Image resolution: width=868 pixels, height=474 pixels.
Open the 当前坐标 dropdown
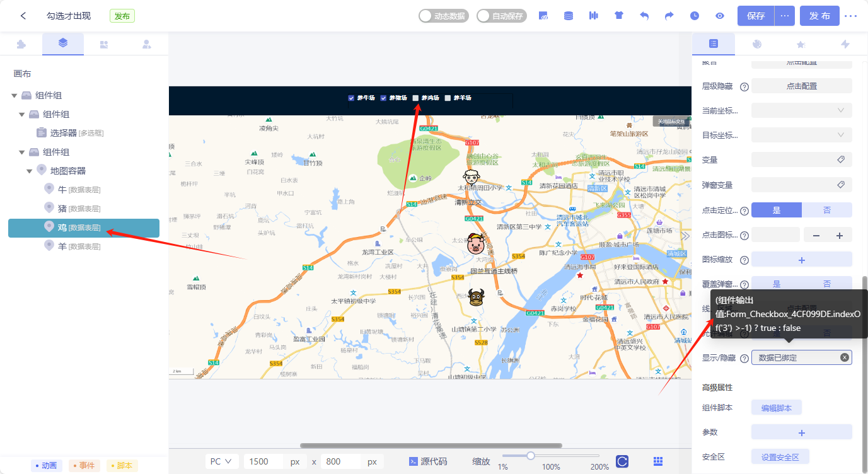[x=802, y=110]
